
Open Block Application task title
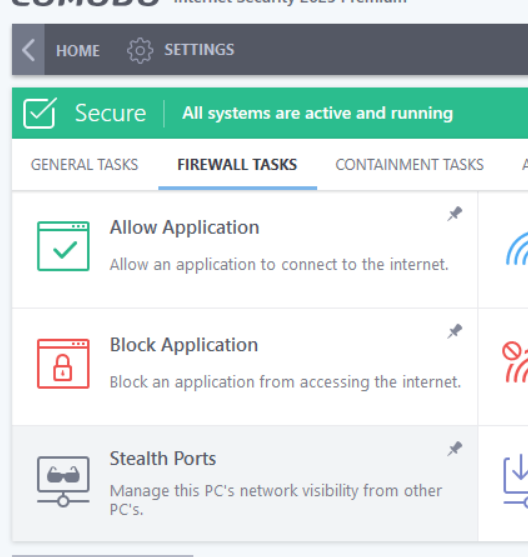(184, 345)
